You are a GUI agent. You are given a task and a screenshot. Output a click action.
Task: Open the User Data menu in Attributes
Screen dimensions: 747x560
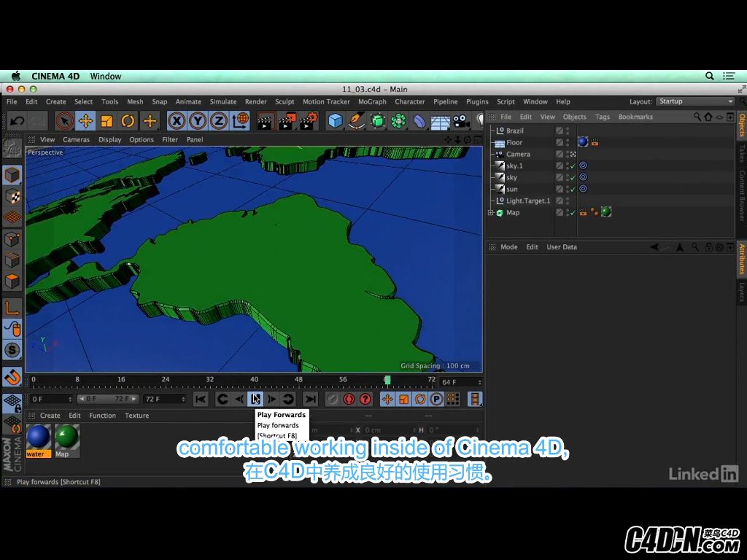[562, 246]
